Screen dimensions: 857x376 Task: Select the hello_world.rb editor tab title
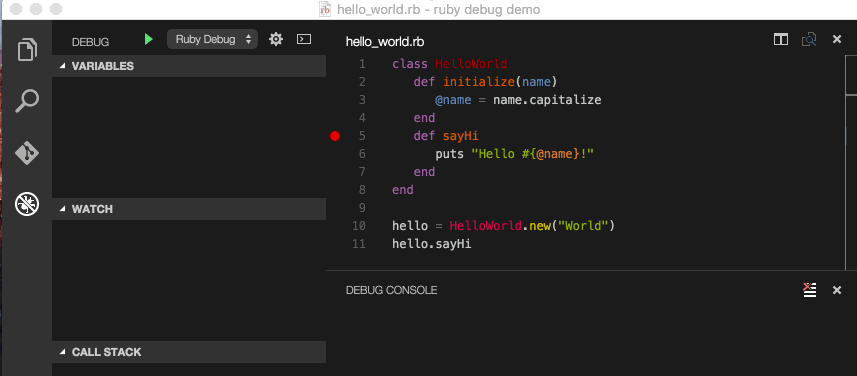pyautogui.click(x=385, y=42)
